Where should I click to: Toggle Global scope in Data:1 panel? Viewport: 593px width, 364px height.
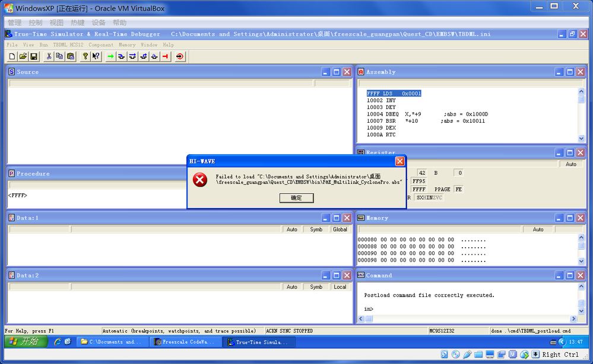pos(340,229)
